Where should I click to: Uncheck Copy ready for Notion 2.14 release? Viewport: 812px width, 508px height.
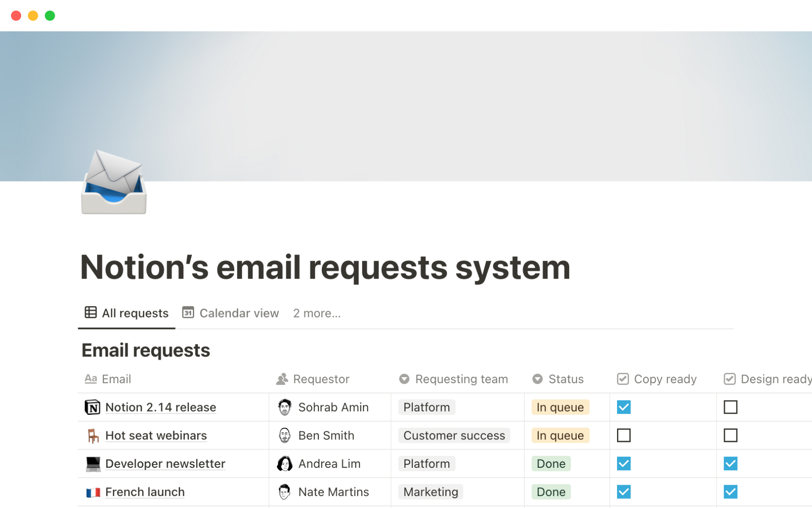624,407
